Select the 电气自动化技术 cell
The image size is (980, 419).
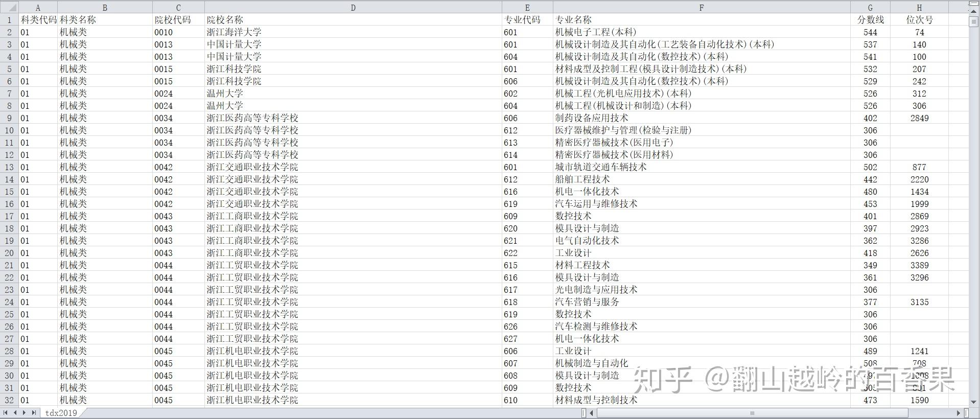click(x=702, y=240)
